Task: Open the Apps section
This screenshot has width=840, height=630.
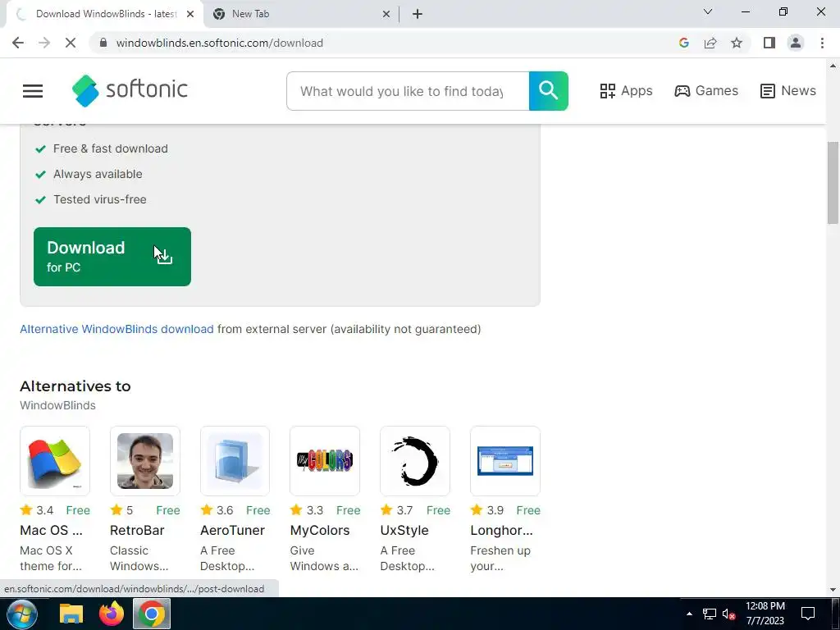Action: (x=626, y=91)
